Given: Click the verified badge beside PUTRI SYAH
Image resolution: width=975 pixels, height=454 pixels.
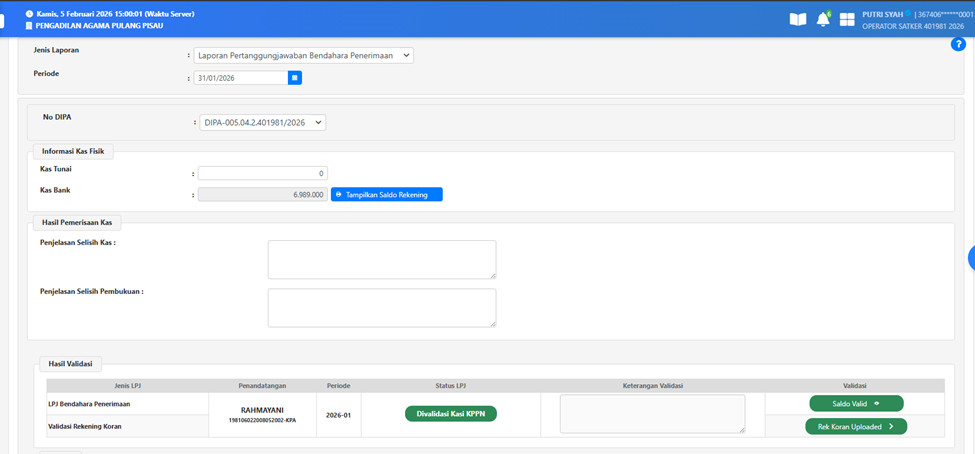Looking at the screenshot, I should [910, 14].
